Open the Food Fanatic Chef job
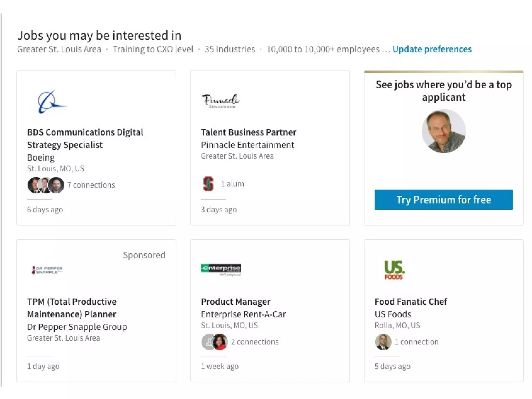Viewport: 532px width, 399px height. (411, 302)
